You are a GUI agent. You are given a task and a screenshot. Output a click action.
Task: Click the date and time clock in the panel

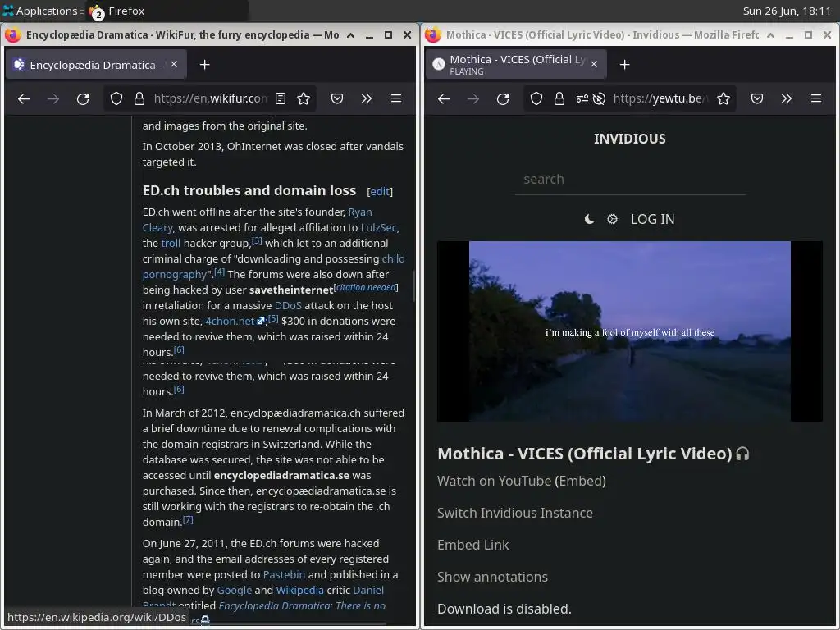787,11
